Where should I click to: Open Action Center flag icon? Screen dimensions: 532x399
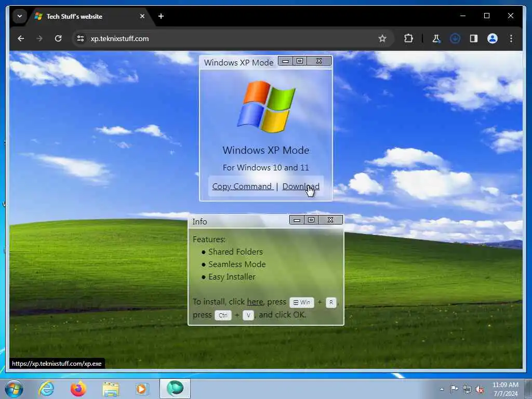click(x=454, y=389)
